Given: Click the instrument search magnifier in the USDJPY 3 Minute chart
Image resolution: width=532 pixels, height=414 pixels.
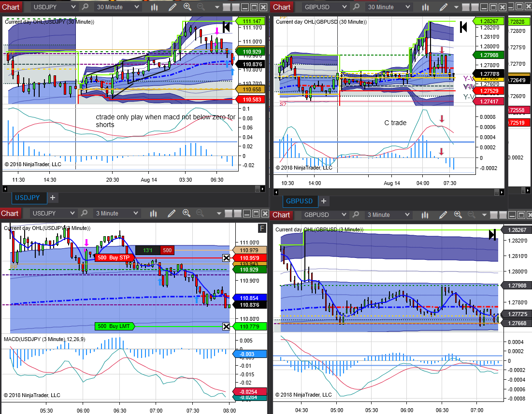Looking at the screenshot, I should (84, 213).
